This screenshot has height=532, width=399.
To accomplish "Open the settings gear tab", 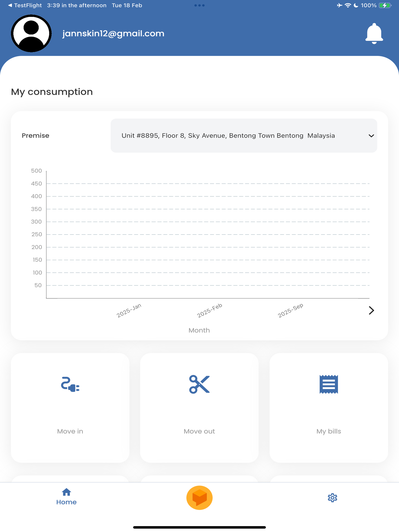I will 332,498.
